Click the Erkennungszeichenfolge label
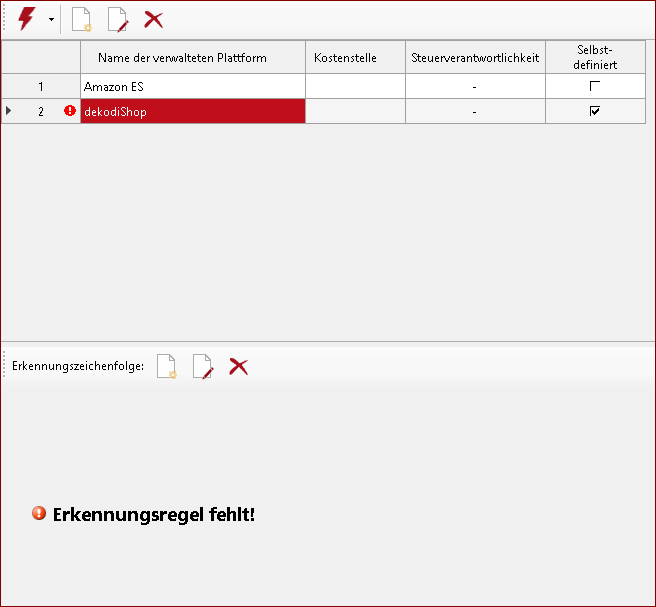Image resolution: width=656 pixels, height=607 pixels. (78, 366)
